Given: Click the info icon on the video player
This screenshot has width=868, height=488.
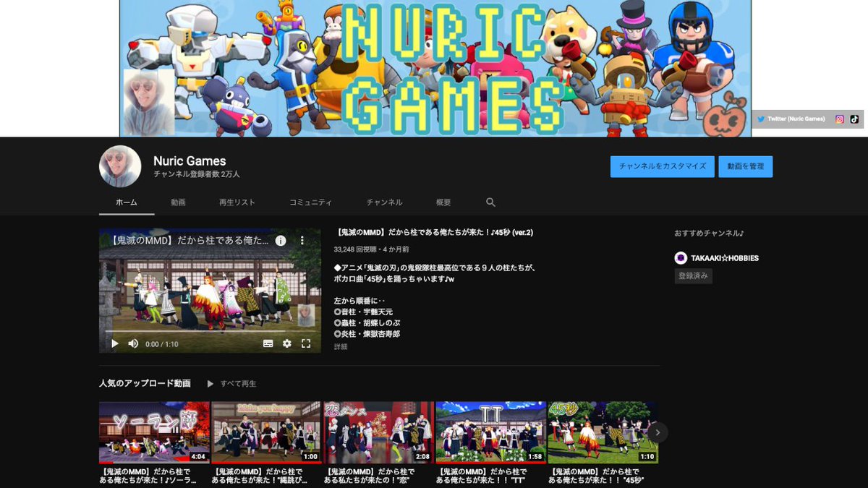Looking at the screenshot, I should 281,241.
